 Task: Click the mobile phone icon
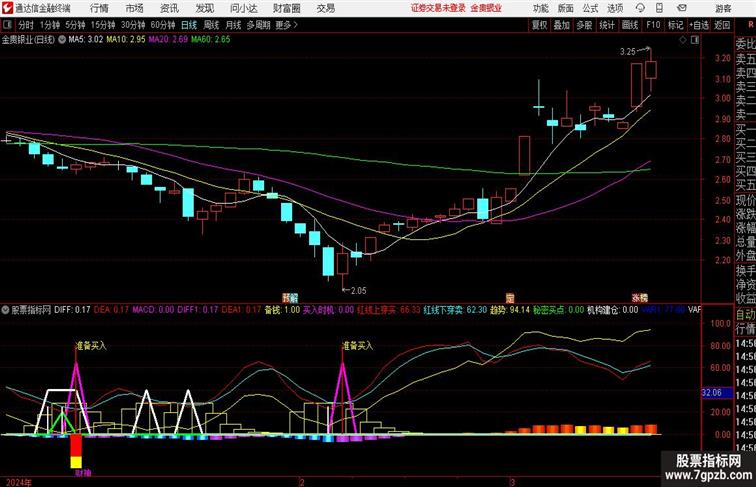(x=659, y=8)
